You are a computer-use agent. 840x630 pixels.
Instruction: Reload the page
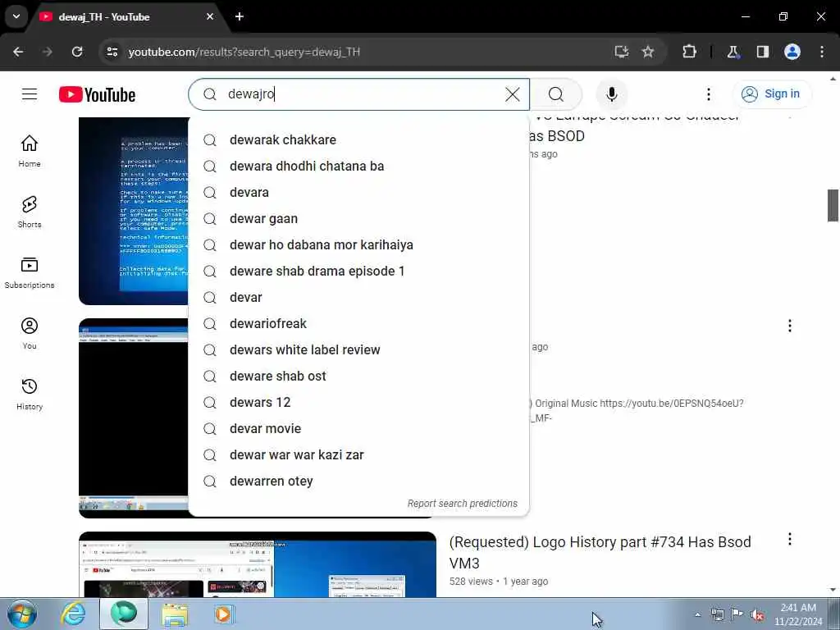pyautogui.click(x=77, y=52)
